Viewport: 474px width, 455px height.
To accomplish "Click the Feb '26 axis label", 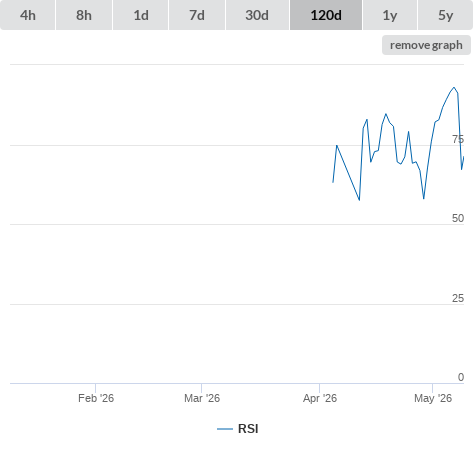I will coord(96,398).
